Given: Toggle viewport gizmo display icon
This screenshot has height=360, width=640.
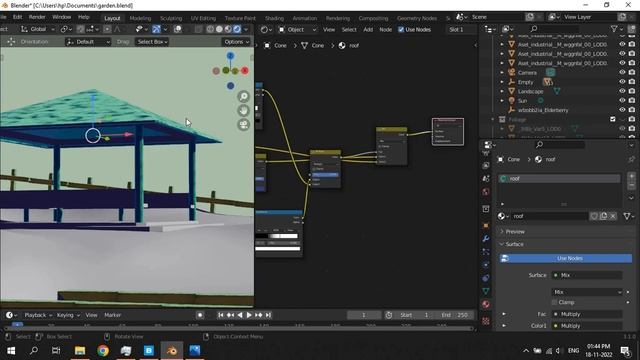Looking at the screenshot, I should click(156, 29).
